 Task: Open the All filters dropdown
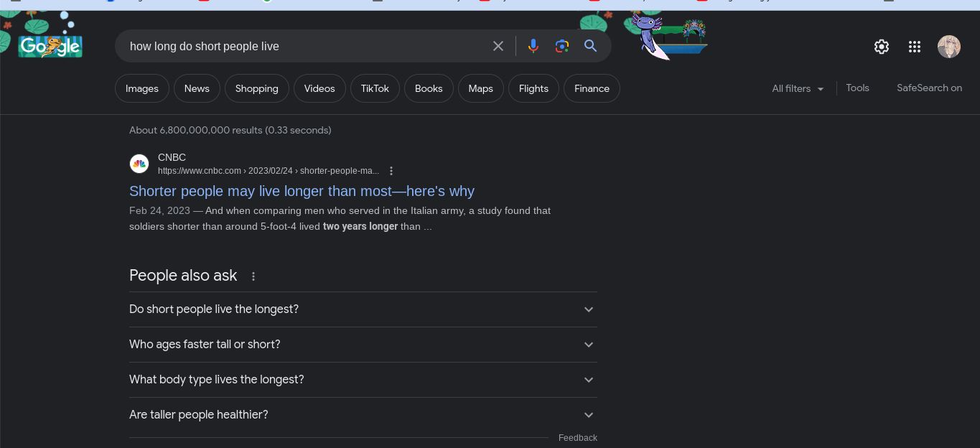(798, 88)
